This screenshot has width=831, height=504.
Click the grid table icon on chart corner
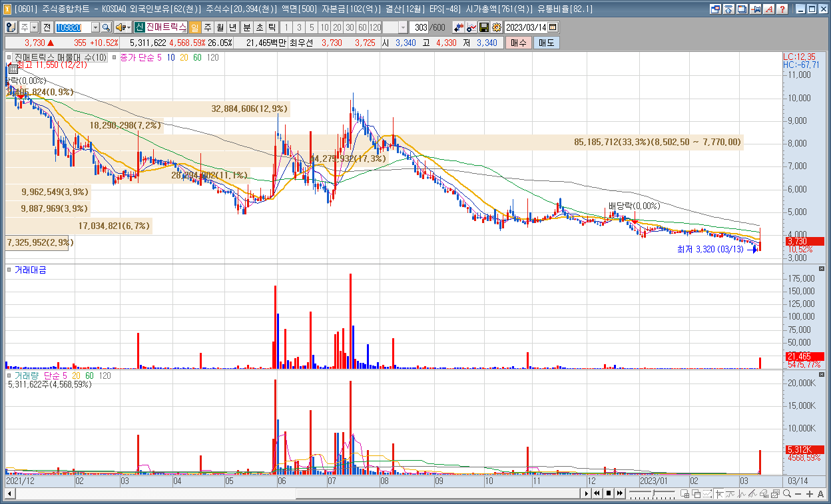(x=13, y=68)
